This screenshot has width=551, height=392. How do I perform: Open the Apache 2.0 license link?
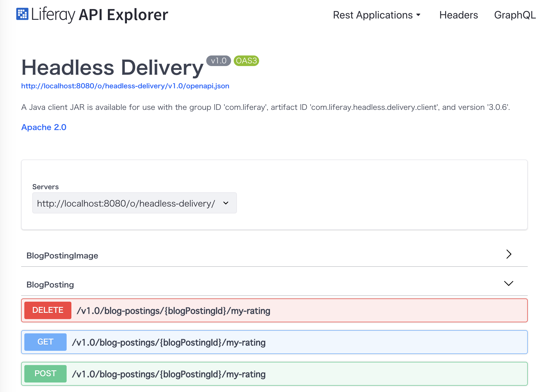(44, 127)
